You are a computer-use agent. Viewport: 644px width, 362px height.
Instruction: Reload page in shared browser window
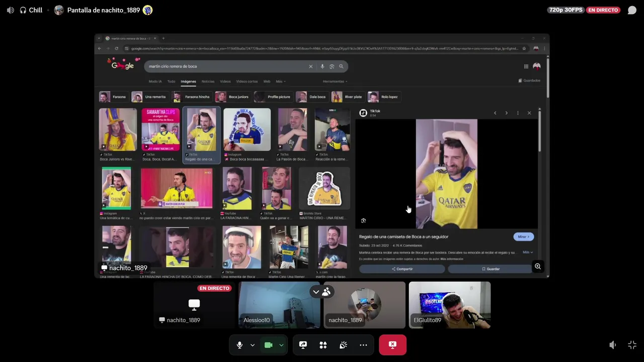(x=116, y=48)
